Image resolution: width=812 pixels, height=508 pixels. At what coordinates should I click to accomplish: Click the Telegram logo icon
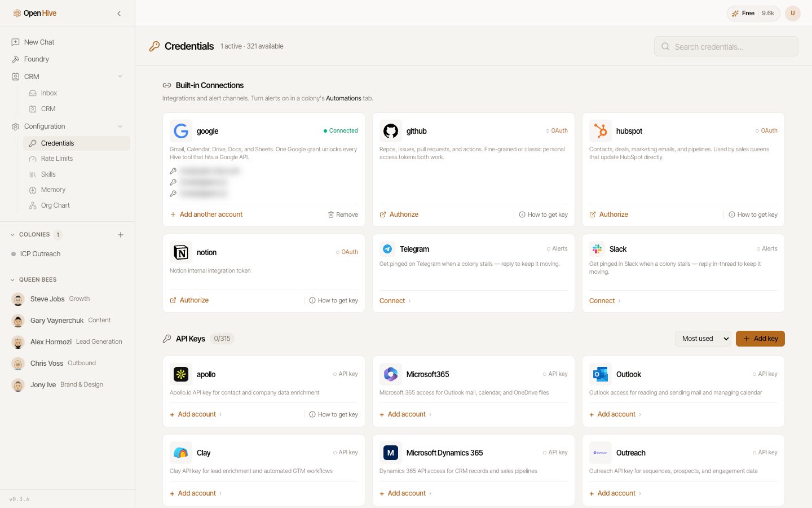pos(387,249)
